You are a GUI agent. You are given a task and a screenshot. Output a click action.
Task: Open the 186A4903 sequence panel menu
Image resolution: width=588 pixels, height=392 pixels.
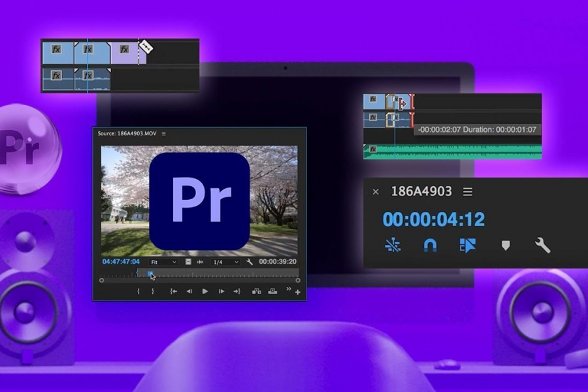tap(468, 191)
